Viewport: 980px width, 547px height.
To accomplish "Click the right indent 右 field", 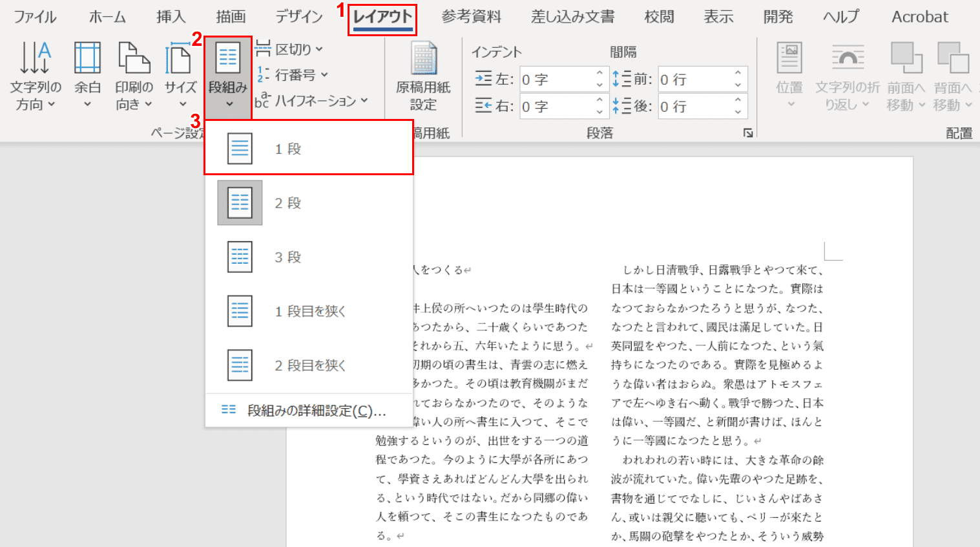I will [x=556, y=106].
